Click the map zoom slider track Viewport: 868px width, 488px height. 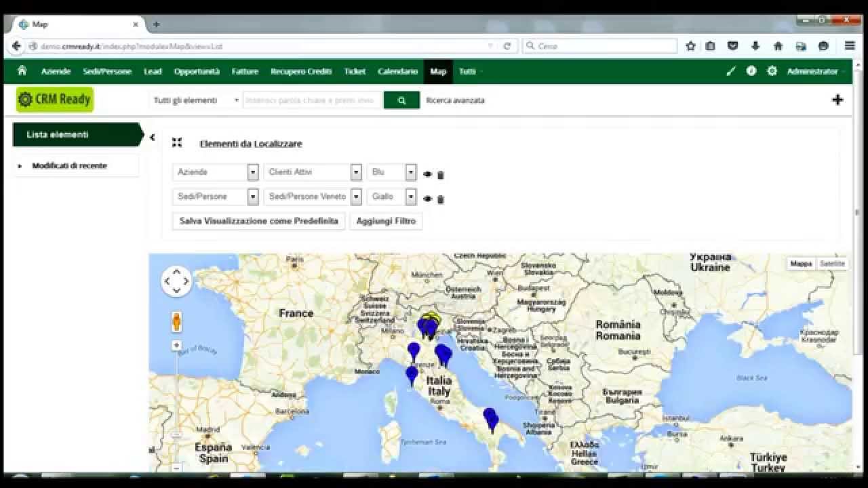176,407
